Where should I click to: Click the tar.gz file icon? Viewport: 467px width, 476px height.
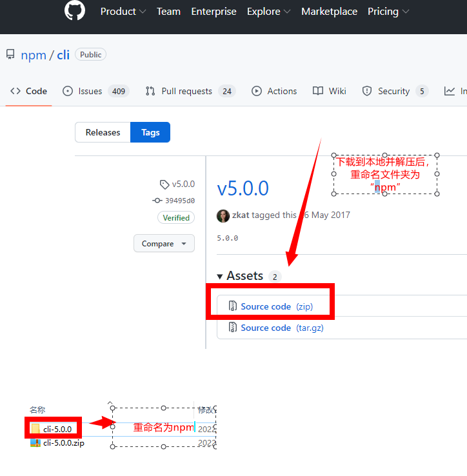click(233, 327)
